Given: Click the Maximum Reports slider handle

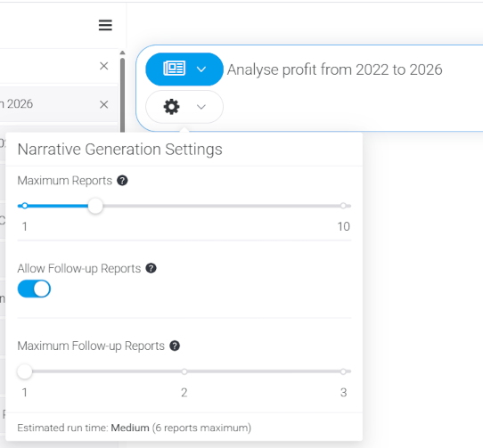Looking at the screenshot, I should click(95, 206).
